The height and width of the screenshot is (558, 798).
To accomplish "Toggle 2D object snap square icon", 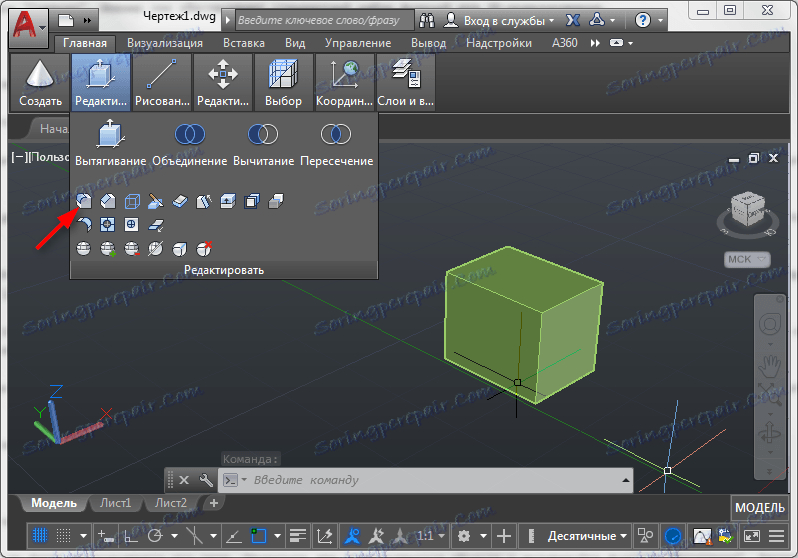I will [x=259, y=536].
